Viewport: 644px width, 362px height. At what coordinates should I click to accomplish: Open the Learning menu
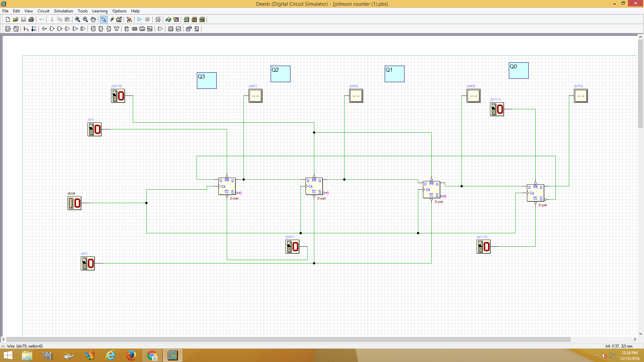pos(100,11)
